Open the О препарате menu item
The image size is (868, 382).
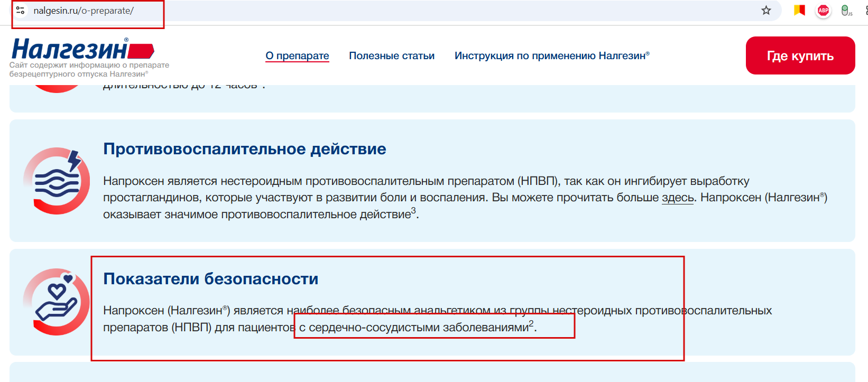pos(297,55)
